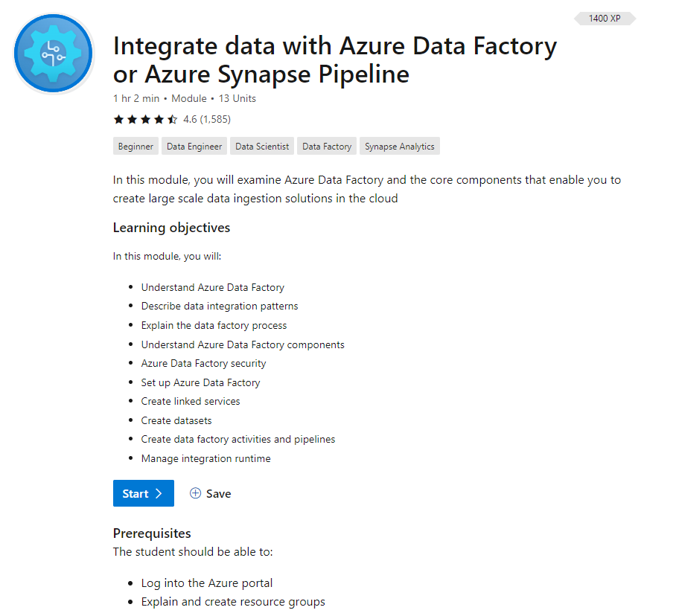Click the third rating star

tap(145, 119)
